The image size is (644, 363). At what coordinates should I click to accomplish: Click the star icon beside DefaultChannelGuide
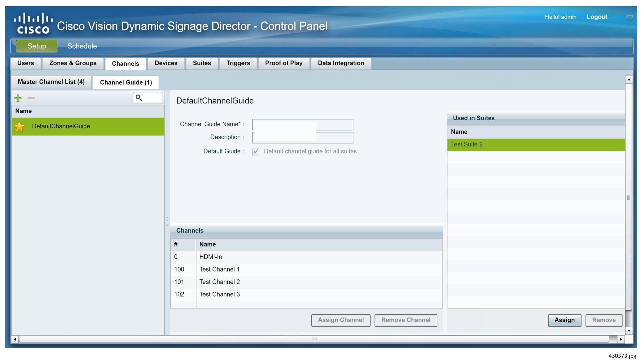click(19, 126)
